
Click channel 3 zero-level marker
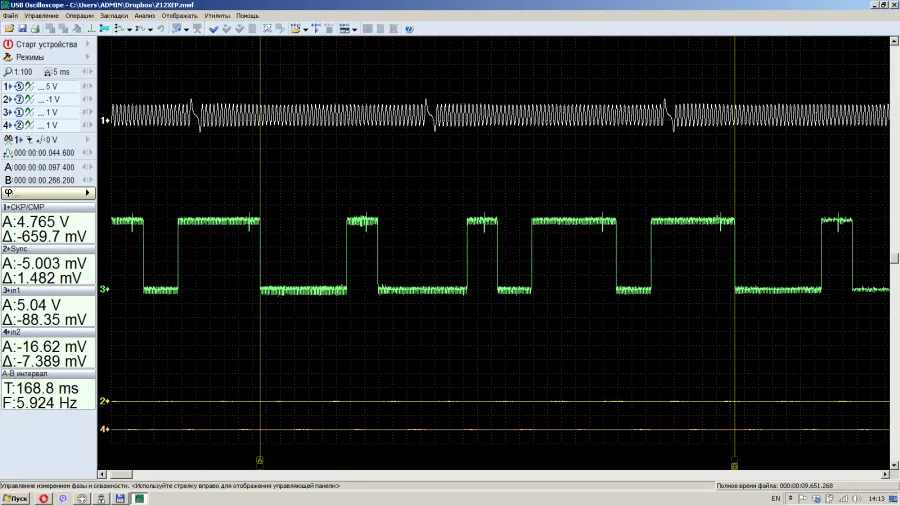click(x=104, y=289)
